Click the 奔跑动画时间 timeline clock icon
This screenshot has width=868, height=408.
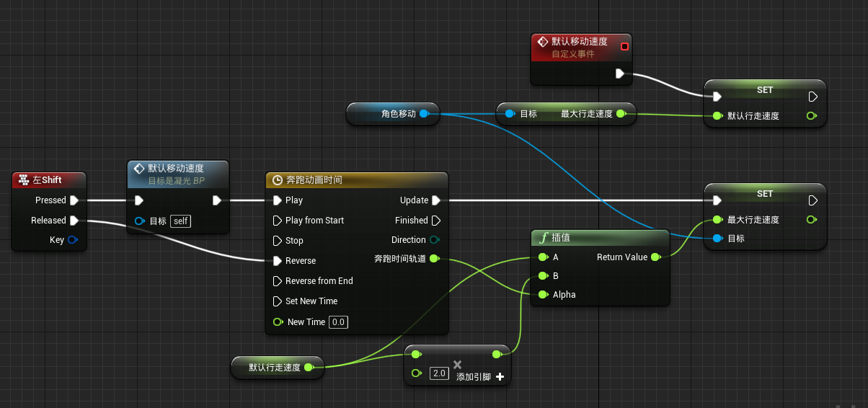coord(278,180)
